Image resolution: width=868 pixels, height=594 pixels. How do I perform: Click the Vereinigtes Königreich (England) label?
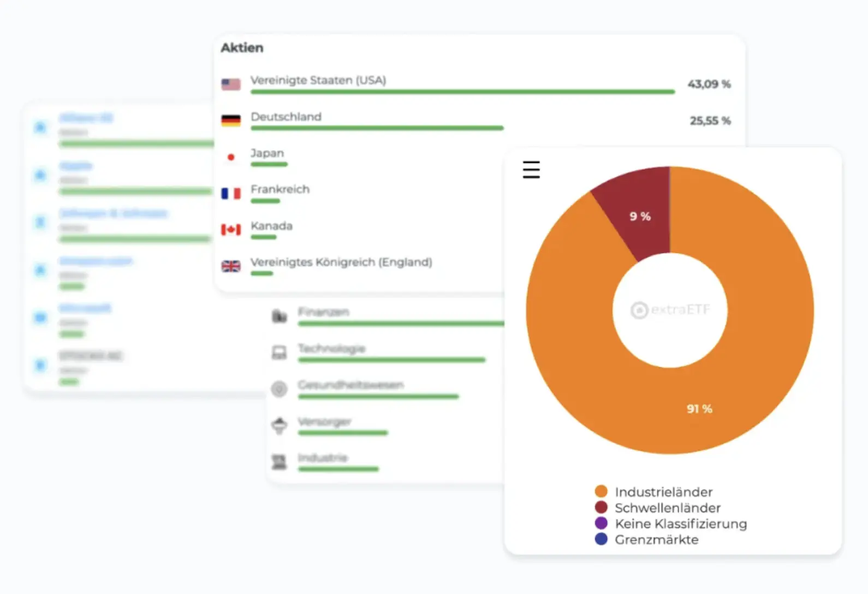341,262
